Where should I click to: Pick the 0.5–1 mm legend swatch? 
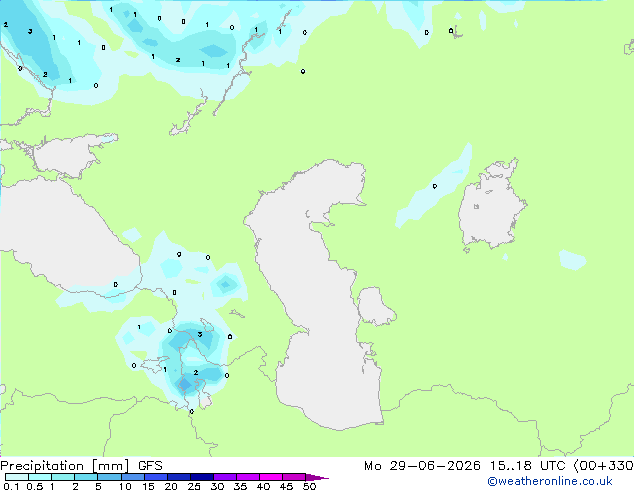click(x=40, y=477)
